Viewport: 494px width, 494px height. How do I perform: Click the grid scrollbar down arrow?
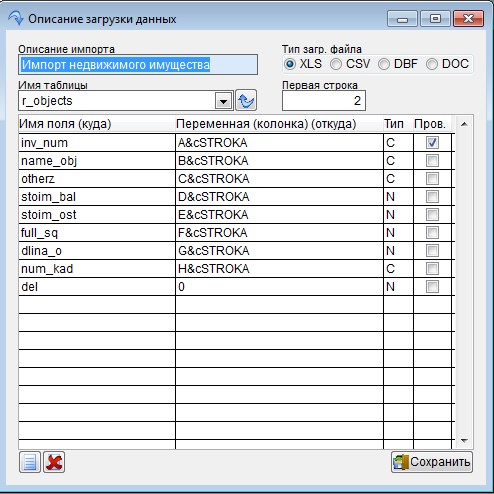click(x=464, y=441)
